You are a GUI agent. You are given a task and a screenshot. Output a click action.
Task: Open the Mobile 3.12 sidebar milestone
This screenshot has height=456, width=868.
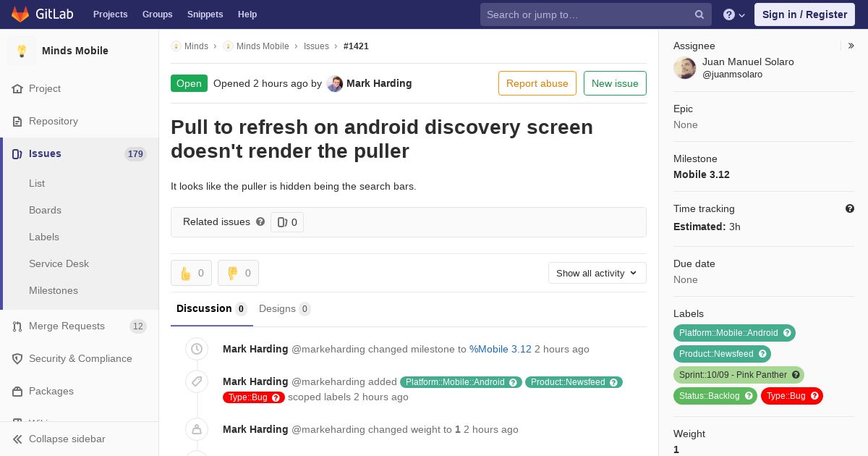[x=702, y=174]
